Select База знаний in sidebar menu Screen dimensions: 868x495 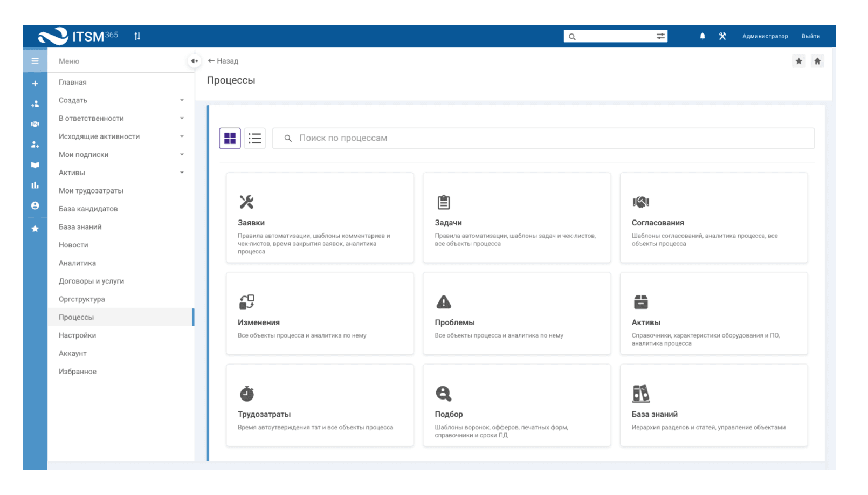click(80, 227)
